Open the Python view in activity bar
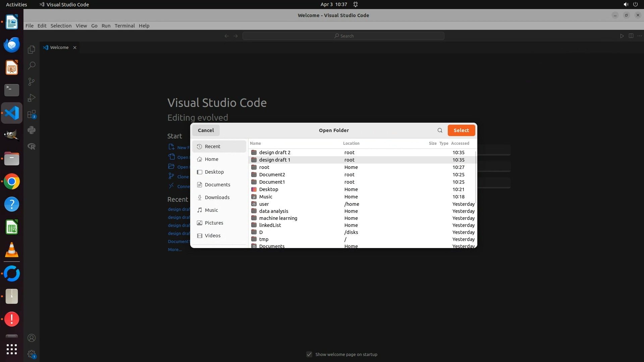 point(32,130)
